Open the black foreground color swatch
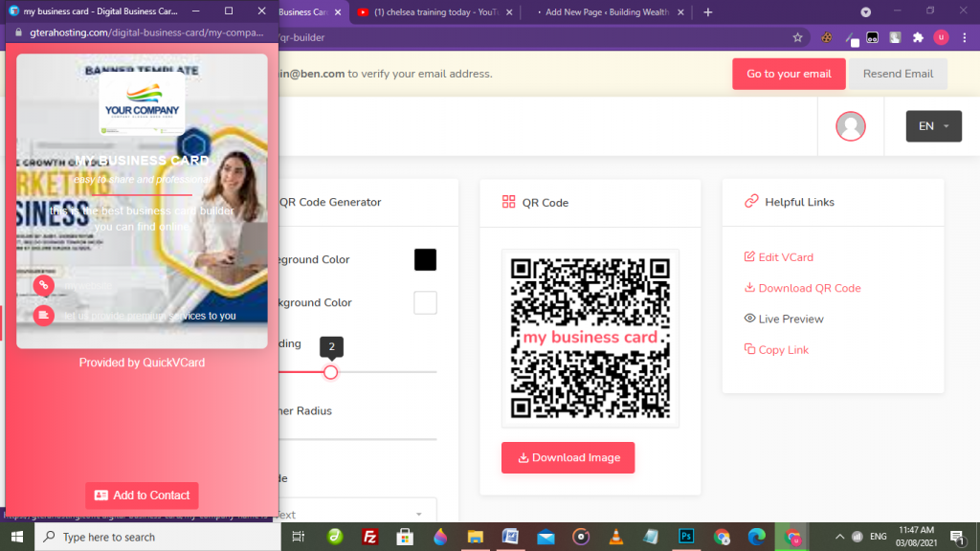This screenshot has width=980, height=551. (425, 259)
